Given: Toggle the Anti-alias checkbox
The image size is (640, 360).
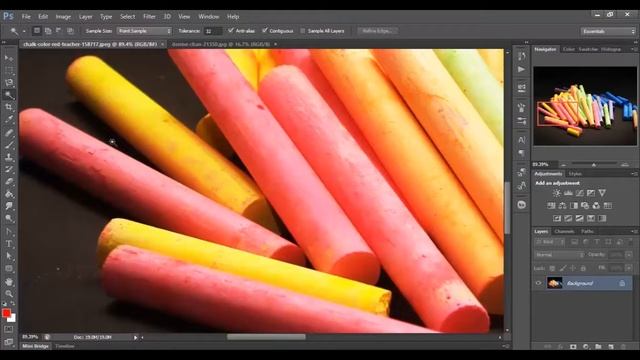Looking at the screenshot, I should 231,31.
